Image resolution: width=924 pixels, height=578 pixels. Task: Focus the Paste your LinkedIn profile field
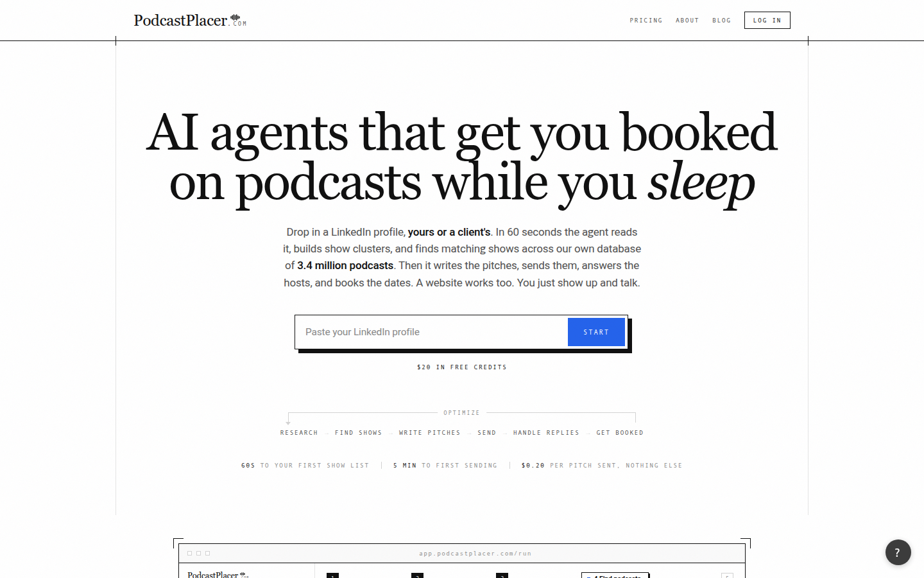432,332
